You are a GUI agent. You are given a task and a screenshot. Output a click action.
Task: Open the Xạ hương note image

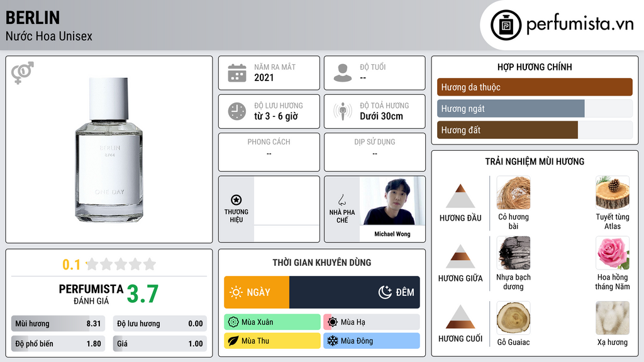(613, 317)
